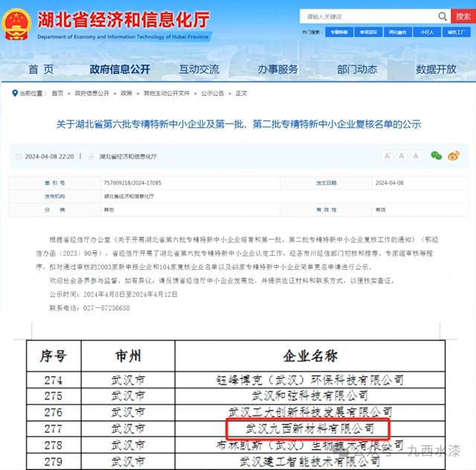
Task: Select the row number 279 cell
Action: tap(54, 462)
